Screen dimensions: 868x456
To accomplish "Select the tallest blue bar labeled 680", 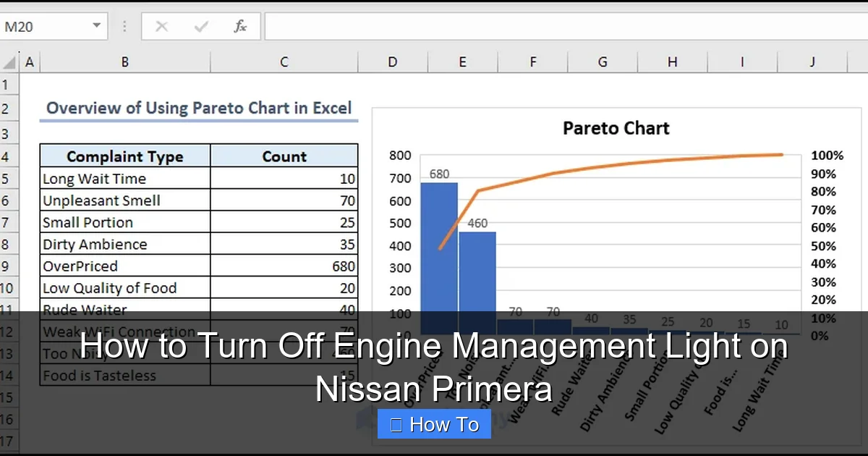I will point(439,258).
